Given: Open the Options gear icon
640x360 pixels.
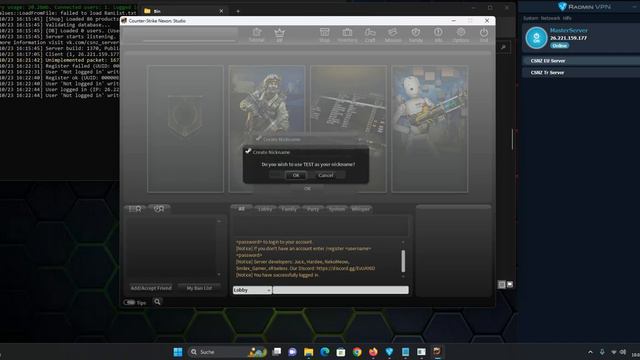Looking at the screenshot, I should pos(461,35).
